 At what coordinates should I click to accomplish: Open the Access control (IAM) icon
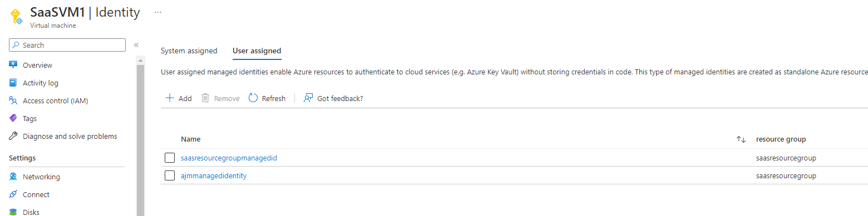click(x=13, y=101)
